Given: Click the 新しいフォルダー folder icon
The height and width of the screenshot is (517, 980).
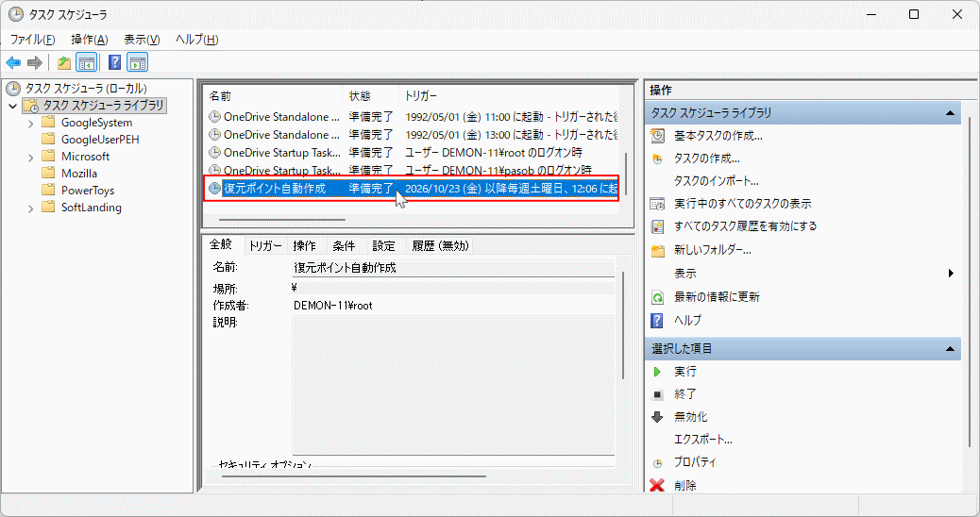Looking at the screenshot, I should click(657, 250).
